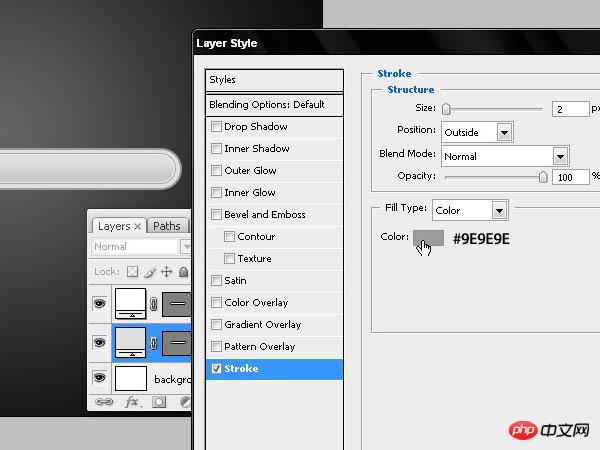600x450 pixels.
Task: Click the Opacity value field
Action: click(x=570, y=177)
